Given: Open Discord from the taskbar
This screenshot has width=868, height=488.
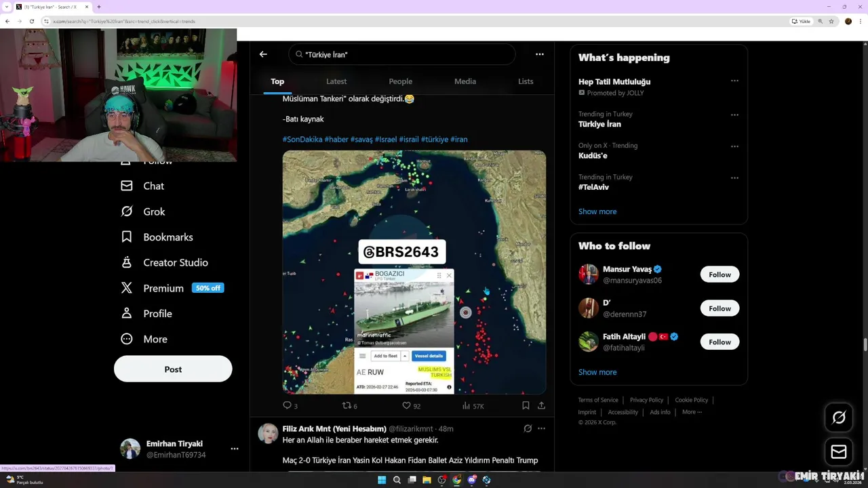Looking at the screenshot, I should [472, 480].
